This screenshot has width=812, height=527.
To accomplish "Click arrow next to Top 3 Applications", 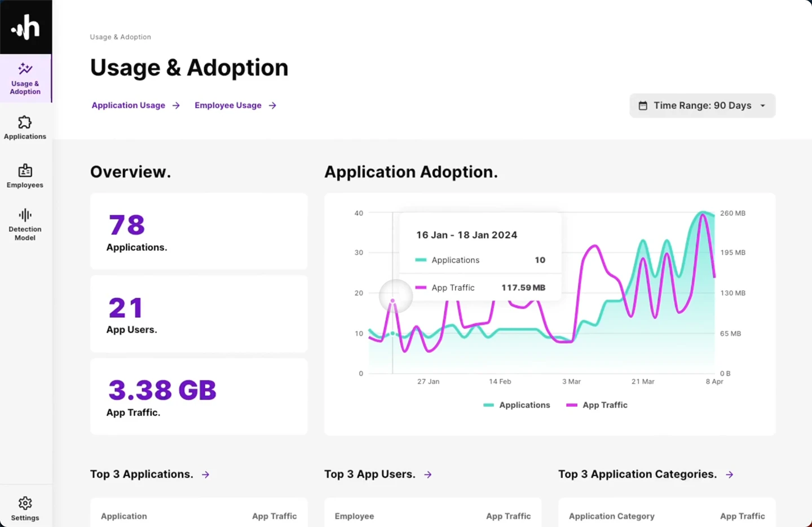I will (206, 475).
